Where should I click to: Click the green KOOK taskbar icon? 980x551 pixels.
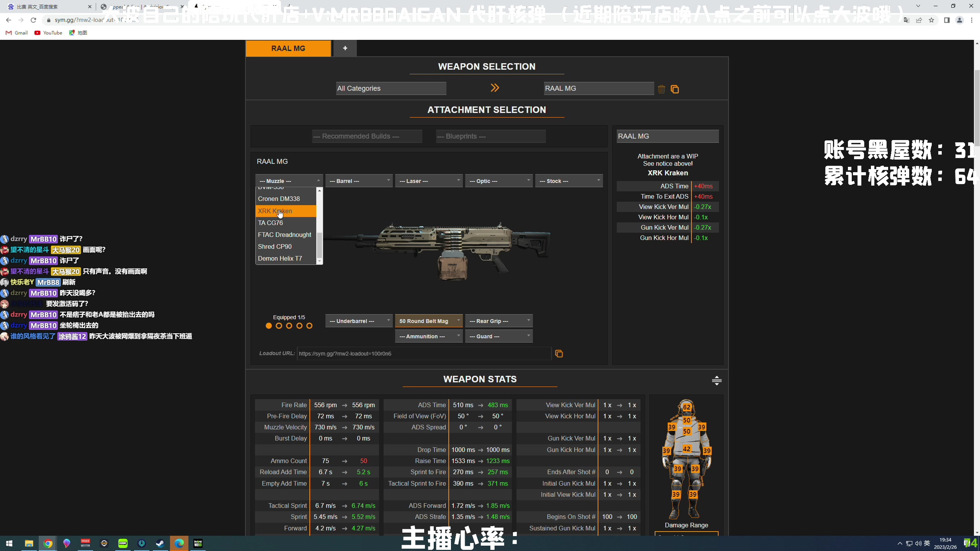click(x=123, y=543)
